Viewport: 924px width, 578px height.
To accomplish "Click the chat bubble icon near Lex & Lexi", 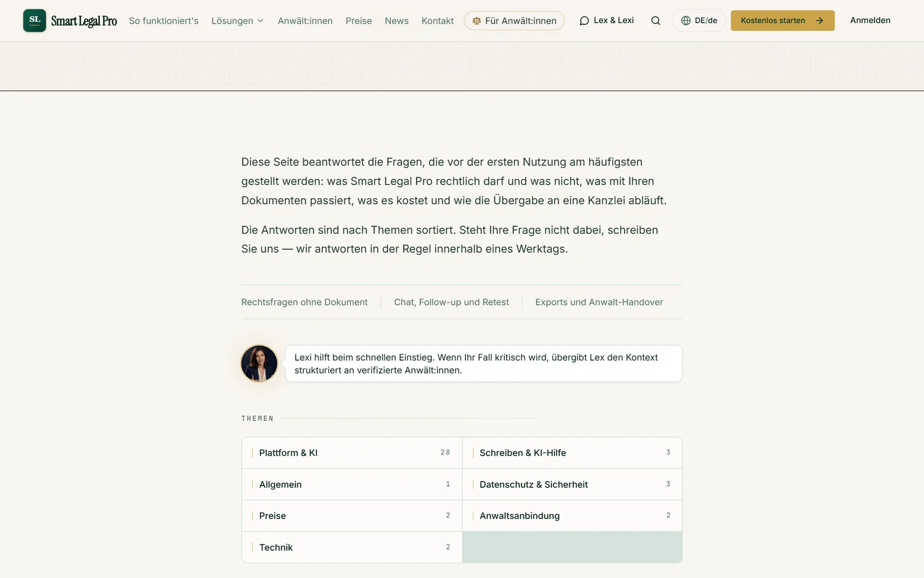I will (x=584, y=20).
